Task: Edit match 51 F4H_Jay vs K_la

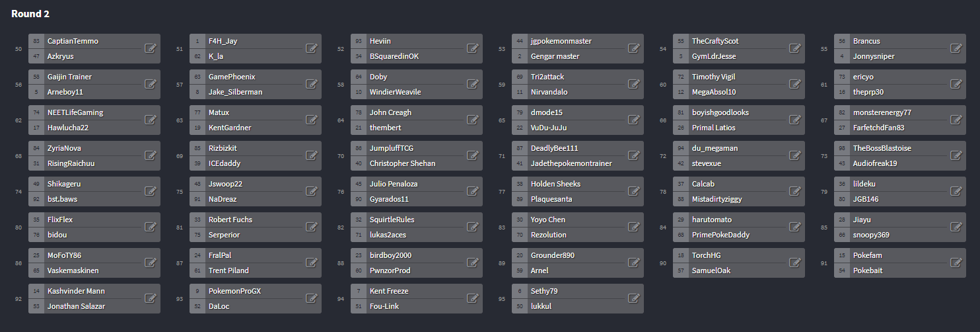Action: (x=312, y=48)
